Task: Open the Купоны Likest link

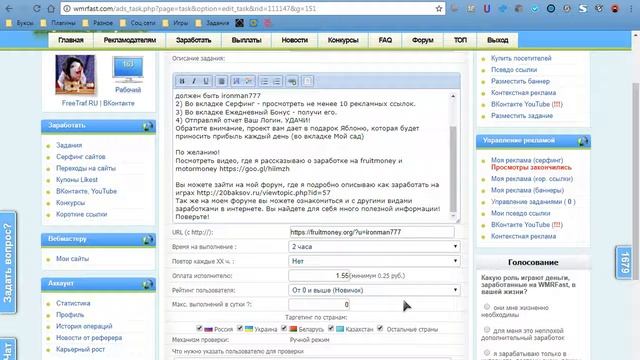Action: click(77, 180)
